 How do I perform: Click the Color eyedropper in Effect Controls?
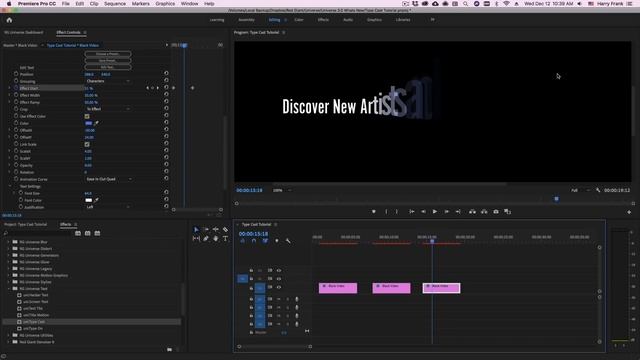[97, 123]
